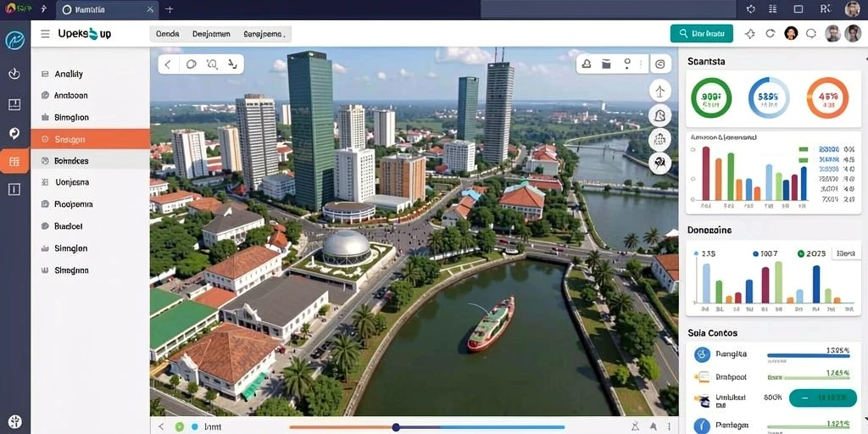This screenshot has height=434, width=868.
Task: Click the blue check icon in Panlegm row
Action: pyautogui.click(x=702, y=426)
